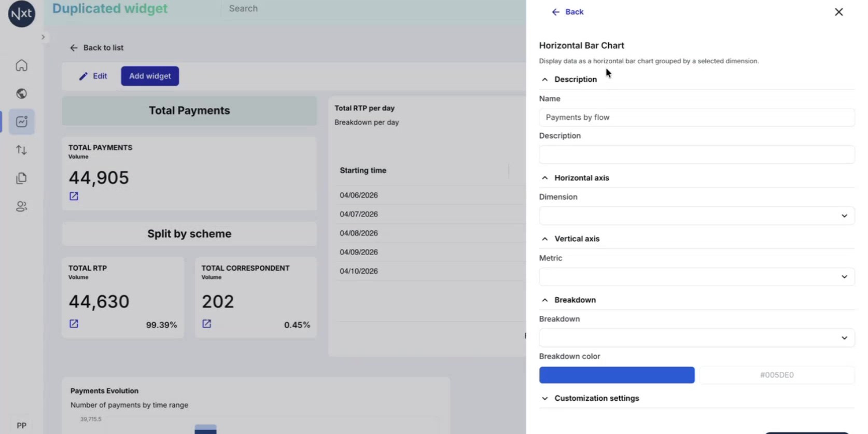Select the 04/07/2026 row
Screen dimensions: 868x434
pyautogui.click(x=430, y=214)
